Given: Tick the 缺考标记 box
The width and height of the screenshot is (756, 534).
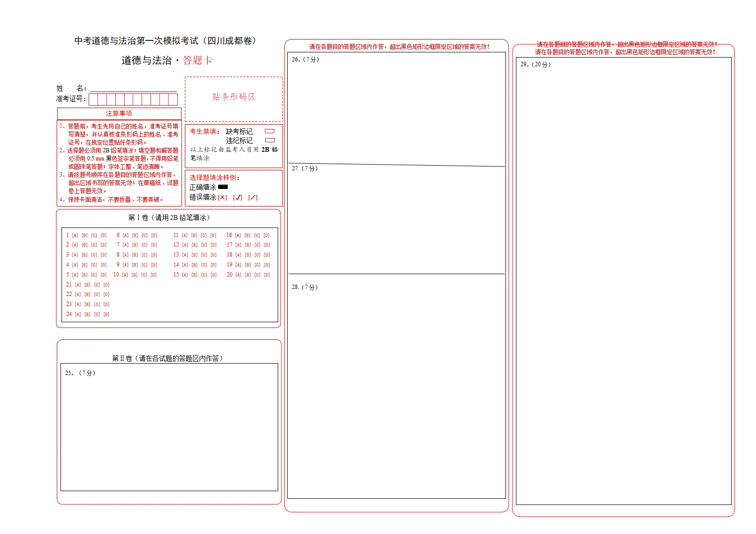Looking at the screenshot, I should (270, 131).
